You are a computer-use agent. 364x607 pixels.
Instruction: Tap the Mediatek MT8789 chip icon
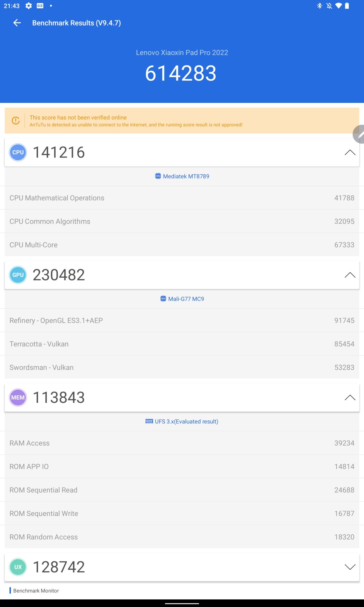pyautogui.click(x=158, y=176)
